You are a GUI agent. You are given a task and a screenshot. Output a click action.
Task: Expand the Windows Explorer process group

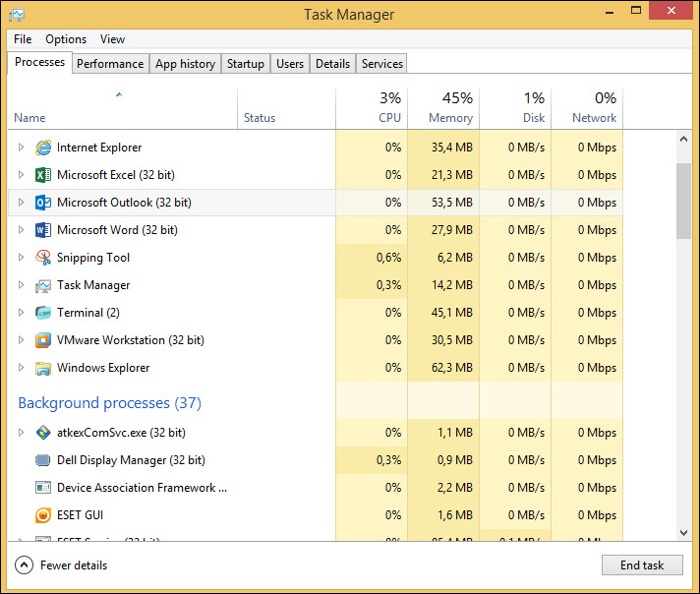pyautogui.click(x=21, y=368)
